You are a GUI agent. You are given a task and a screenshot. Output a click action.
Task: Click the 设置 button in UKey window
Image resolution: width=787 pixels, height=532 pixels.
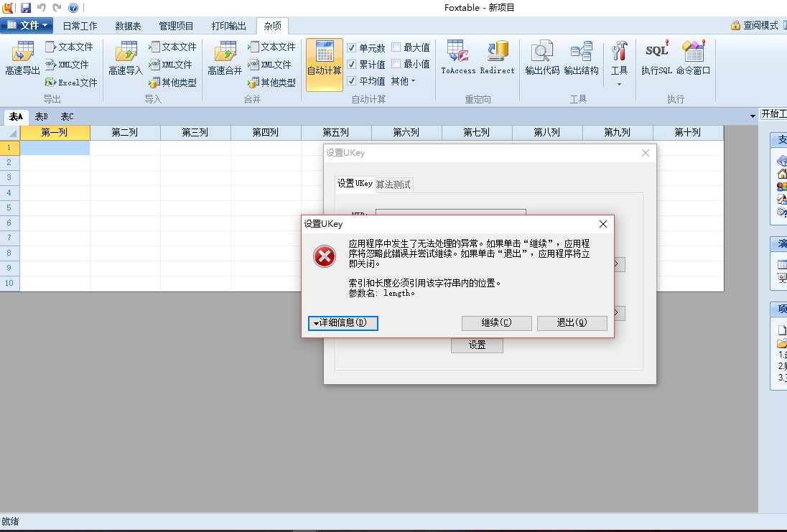(x=477, y=345)
